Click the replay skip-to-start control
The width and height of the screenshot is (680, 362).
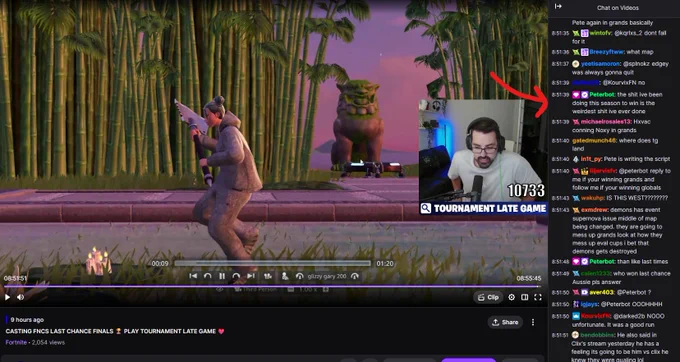tap(193, 276)
